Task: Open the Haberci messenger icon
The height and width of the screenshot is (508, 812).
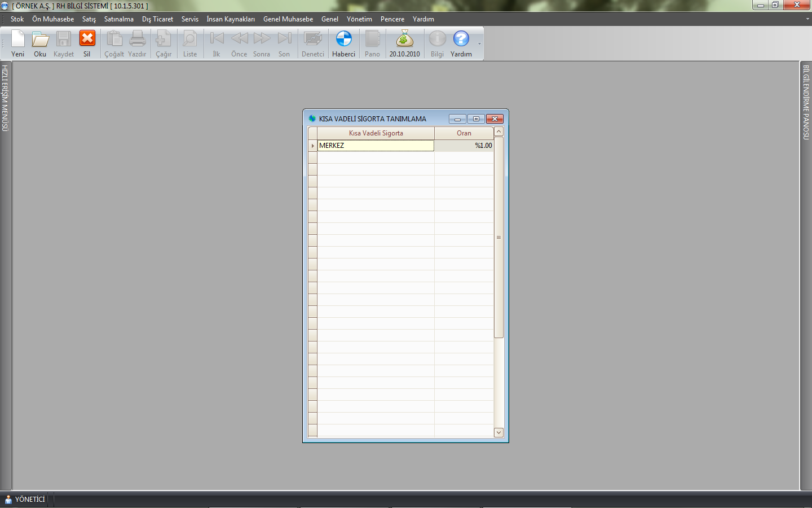Action: [343, 40]
